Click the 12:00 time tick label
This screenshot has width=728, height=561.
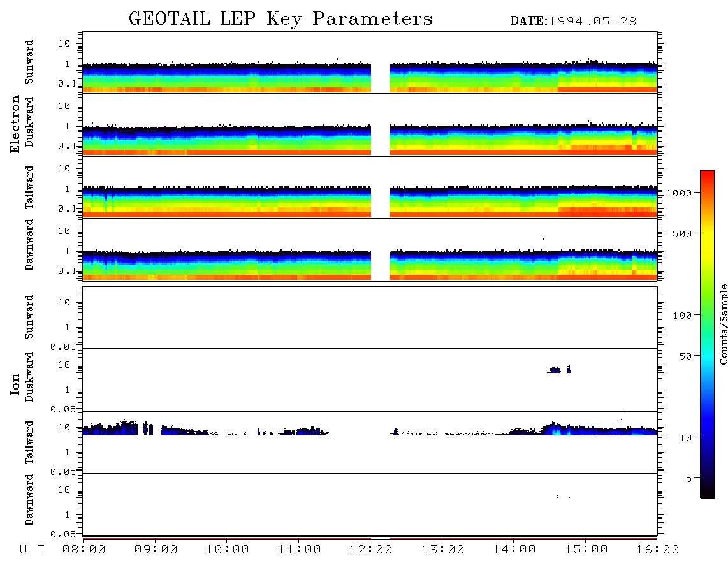click(371, 550)
